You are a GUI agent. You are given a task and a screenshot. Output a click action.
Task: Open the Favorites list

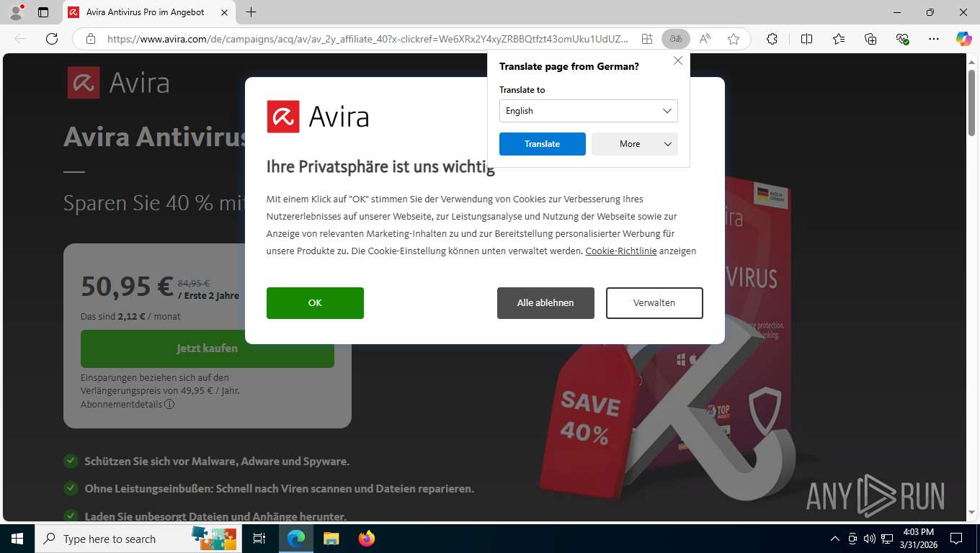click(x=839, y=39)
